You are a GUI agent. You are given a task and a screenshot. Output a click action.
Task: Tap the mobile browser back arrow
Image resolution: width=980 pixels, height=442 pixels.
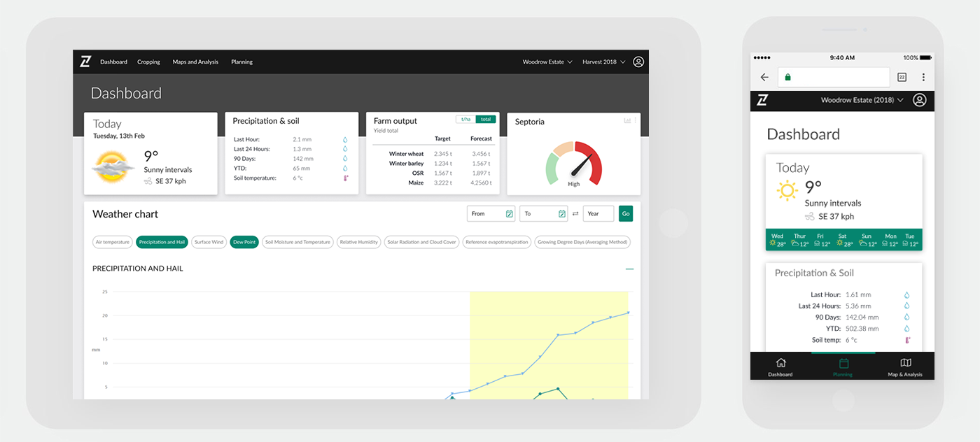764,77
